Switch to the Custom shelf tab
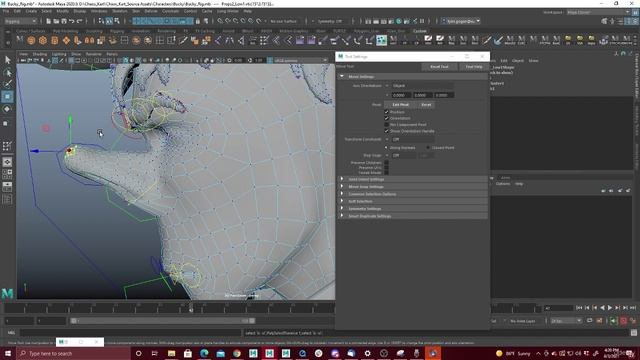 [x=420, y=31]
